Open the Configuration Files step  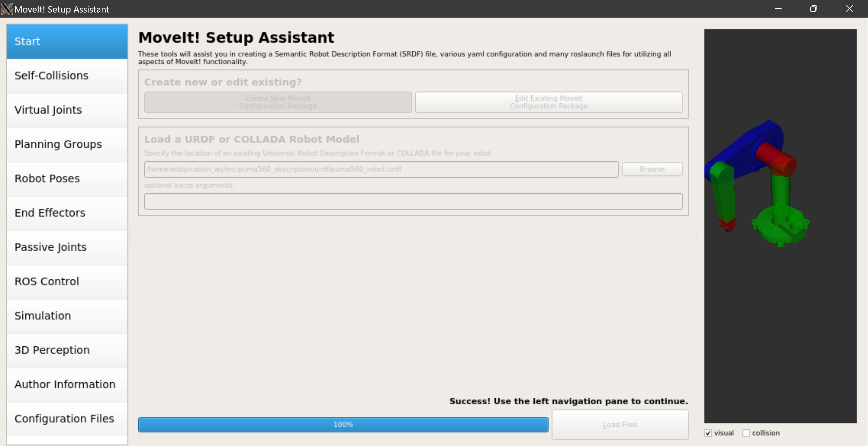[67, 419]
